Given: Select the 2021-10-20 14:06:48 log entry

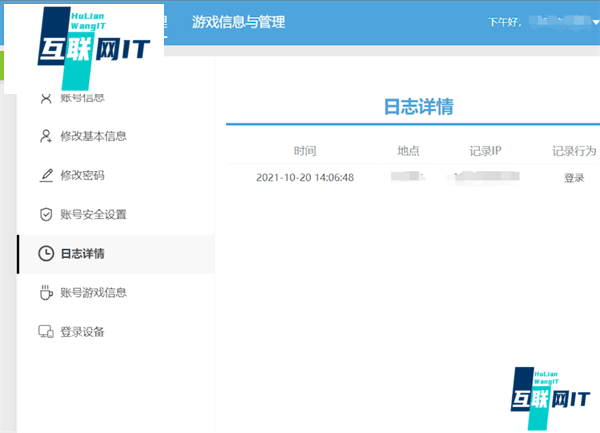Looking at the screenshot, I should click(x=305, y=177).
